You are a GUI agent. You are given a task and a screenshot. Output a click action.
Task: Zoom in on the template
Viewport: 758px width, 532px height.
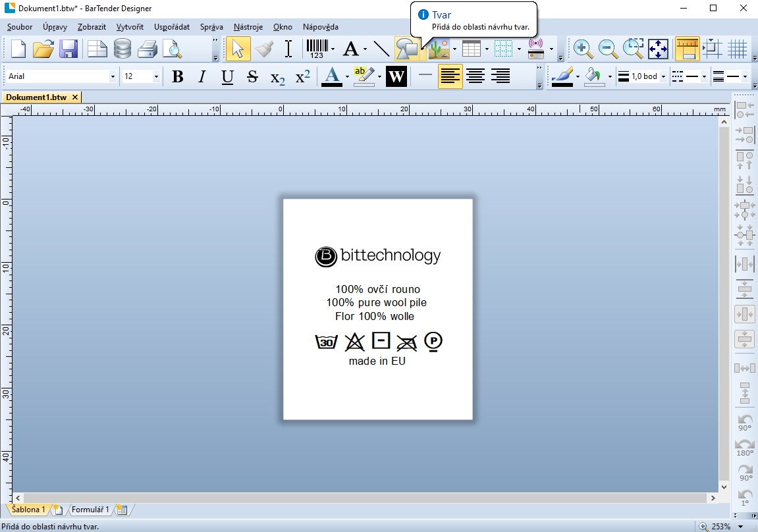pyautogui.click(x=583, y=49)
